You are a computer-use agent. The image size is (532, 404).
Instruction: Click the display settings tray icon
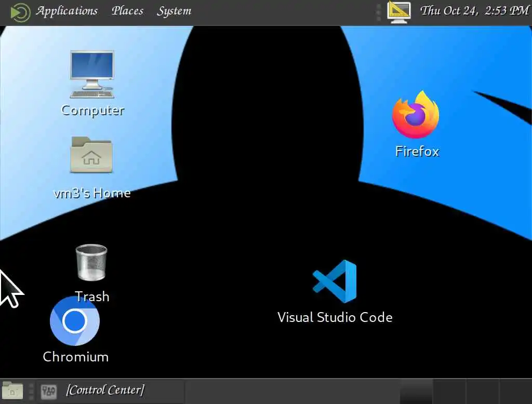(x=399, y=12)
